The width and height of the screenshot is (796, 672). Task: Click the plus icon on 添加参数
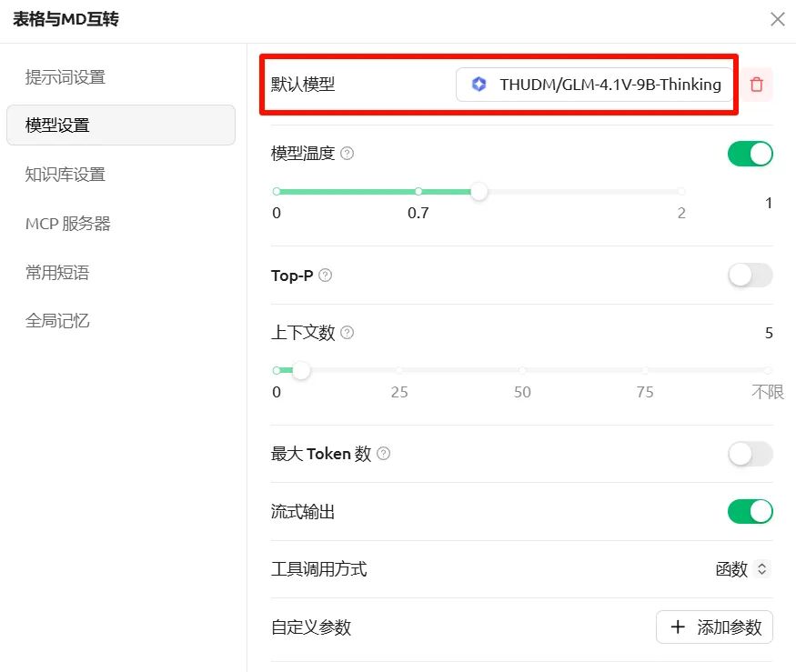[678, 627]
